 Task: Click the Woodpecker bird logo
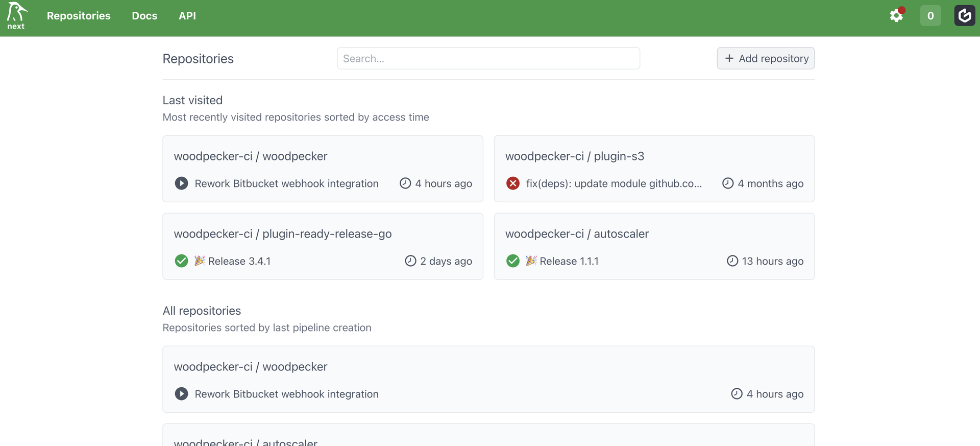[x=16, y=12]
